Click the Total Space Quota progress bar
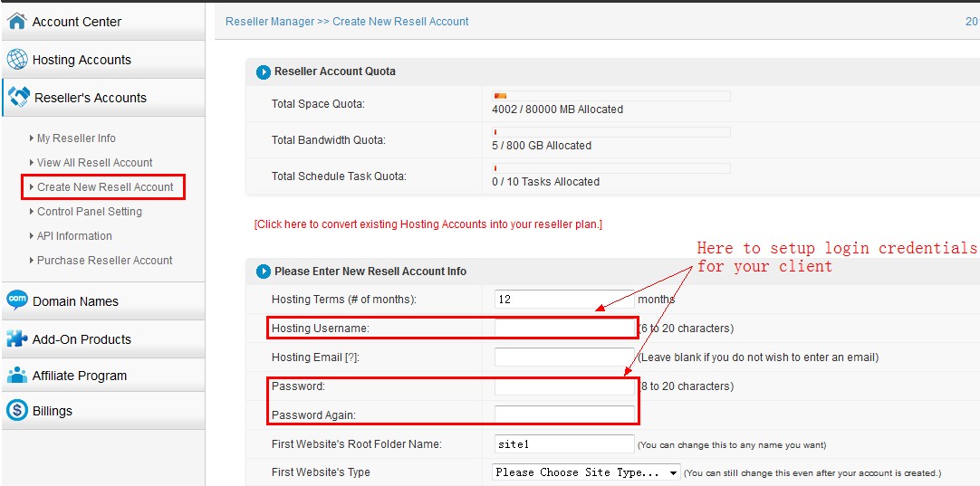Image resolution: width=980 pixels, height=486 pixels. point(610,95)
